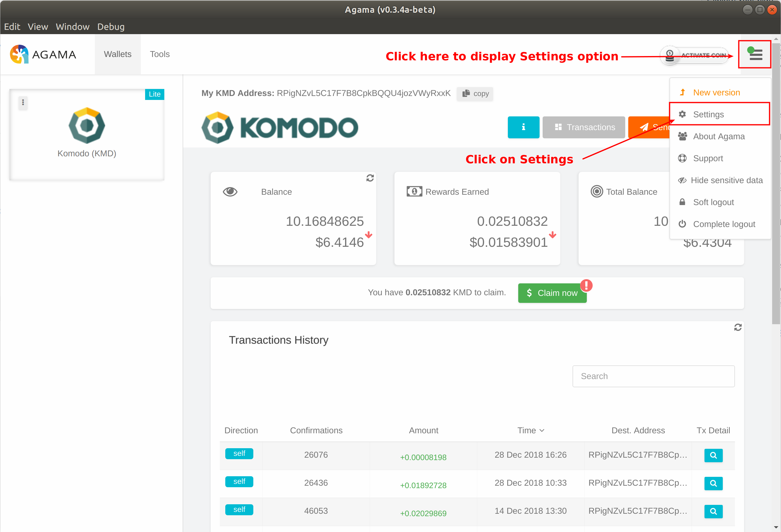Click the Activate Coin button
Viewport: 781px width, 532px height.
(695, 55)
